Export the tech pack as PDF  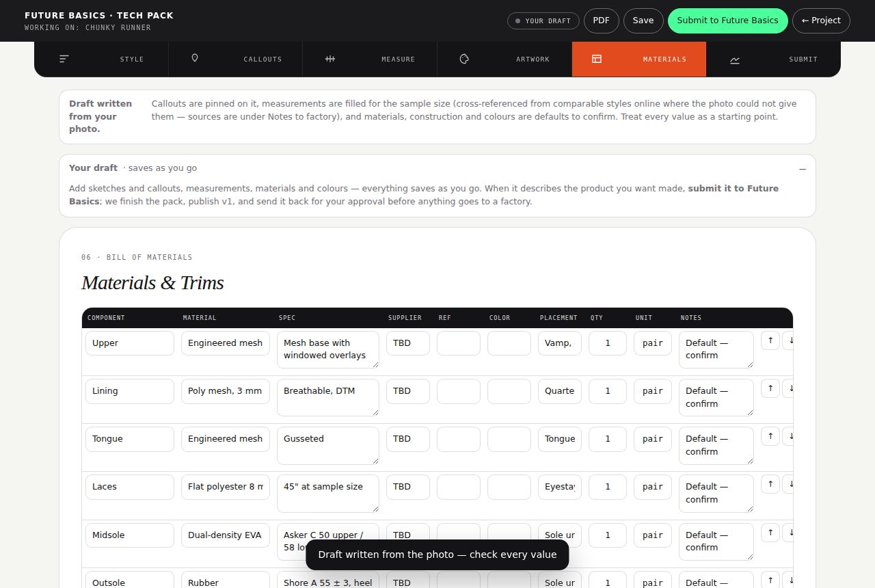[602, 21]
